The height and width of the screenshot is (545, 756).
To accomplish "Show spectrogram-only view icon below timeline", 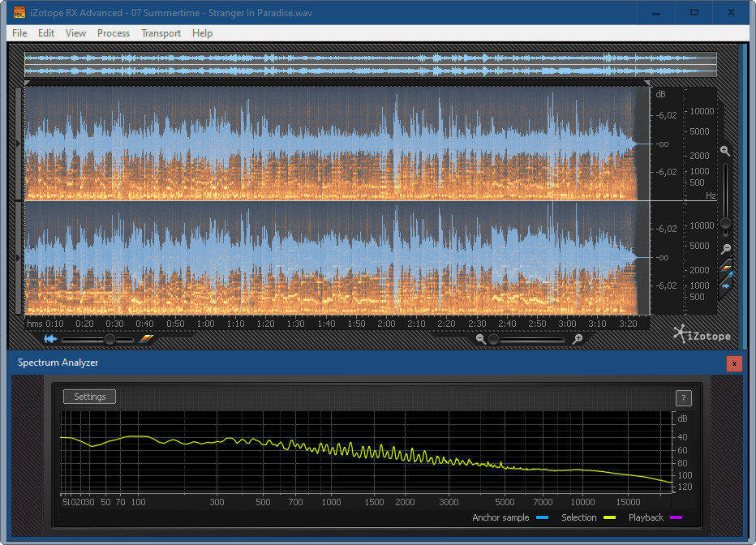I will [146, 339].
